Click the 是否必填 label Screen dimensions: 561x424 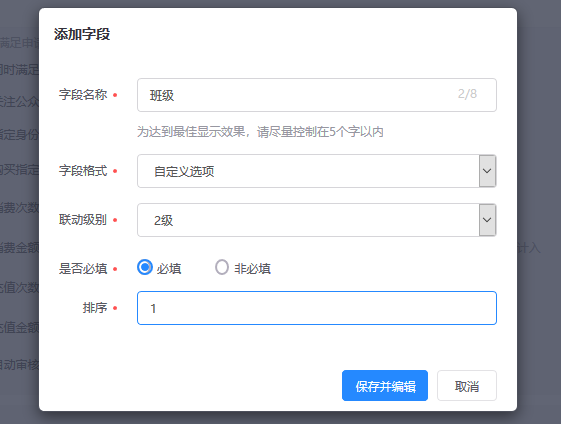point(83,269)
